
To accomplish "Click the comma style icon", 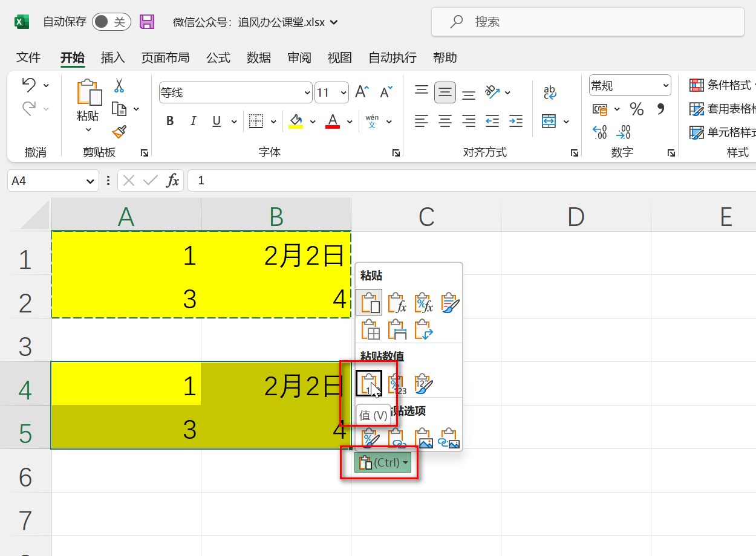I will tap(660, 110).
